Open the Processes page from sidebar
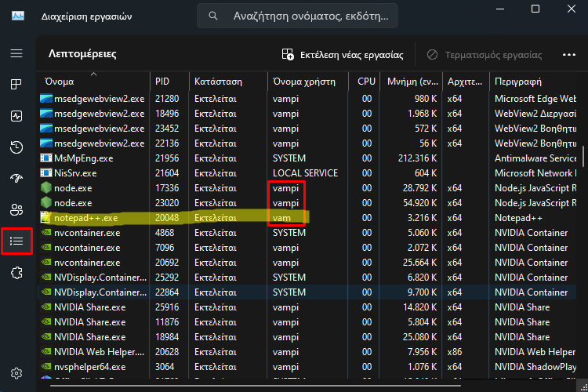 pyautogui.click(x=16, y=84)
